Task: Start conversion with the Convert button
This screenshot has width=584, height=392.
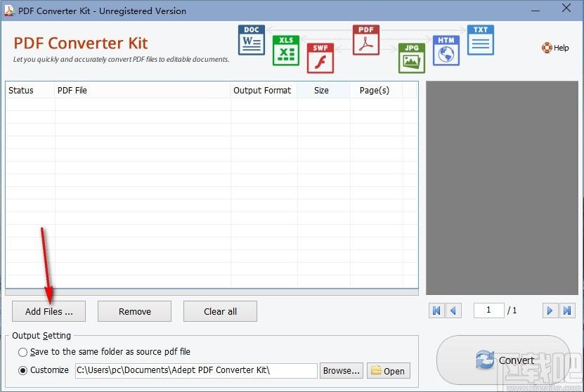Action: click(x=505, y=360)
